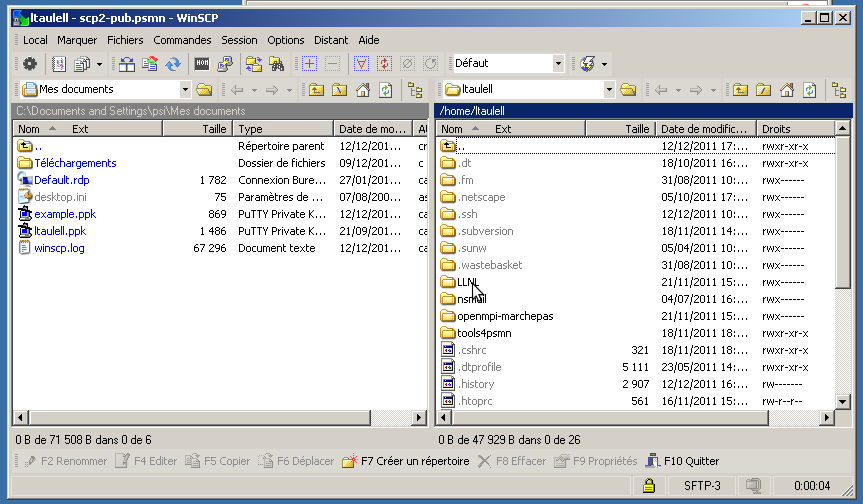
Task: Select the remote .history file
Action: click(x=476, y=384)
